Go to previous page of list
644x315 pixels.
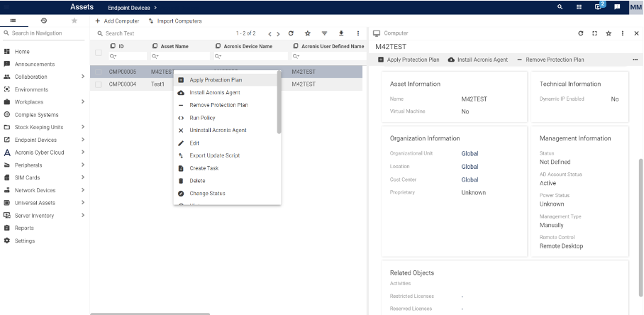270,34
